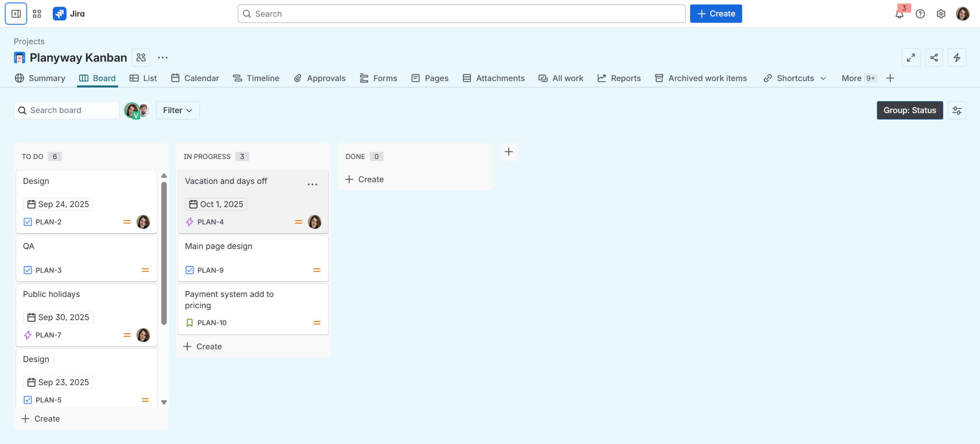Add a new board column
Image resolution: width=980 pixels, height=444 pixels.
[508, 152]
